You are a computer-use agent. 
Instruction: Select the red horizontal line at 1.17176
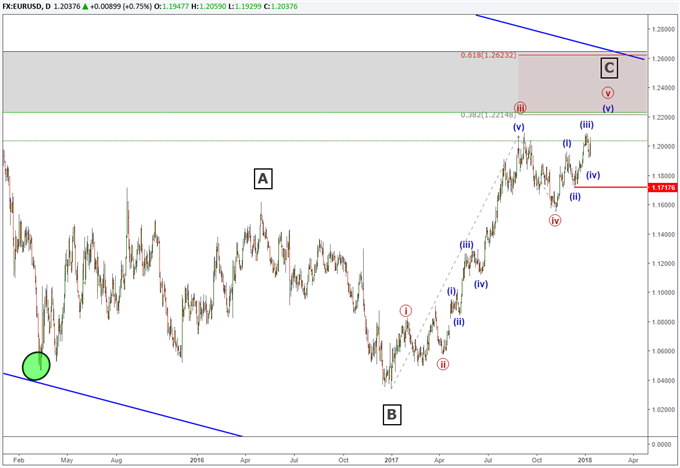(610, 187)
